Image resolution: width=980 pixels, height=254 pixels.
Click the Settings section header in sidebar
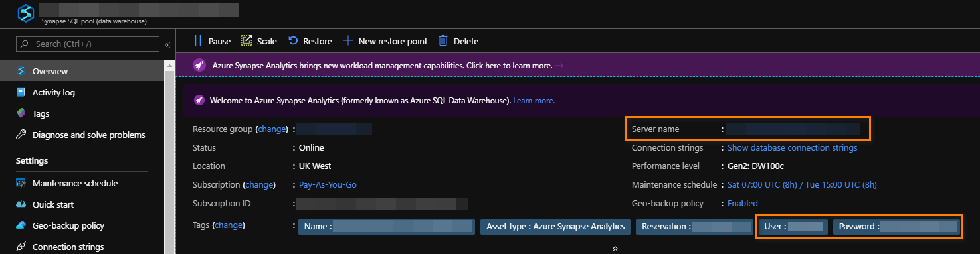32,160
